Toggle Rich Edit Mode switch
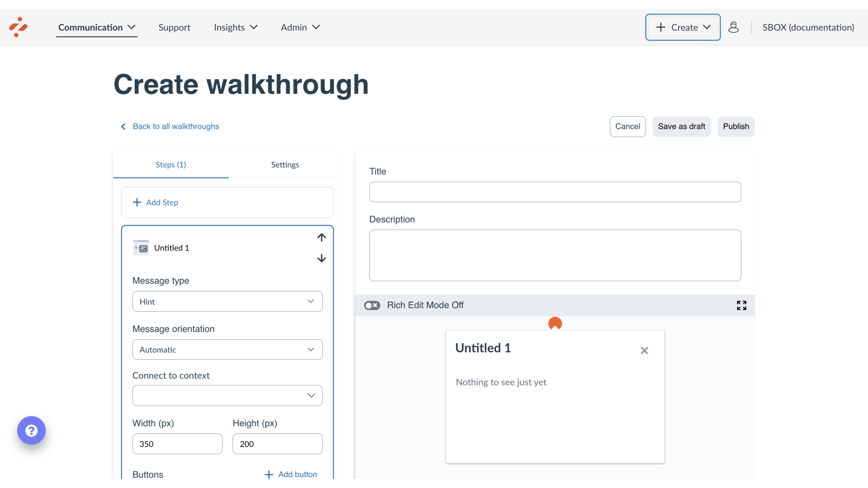Viewport: 868px width, 488px height. 372,305
